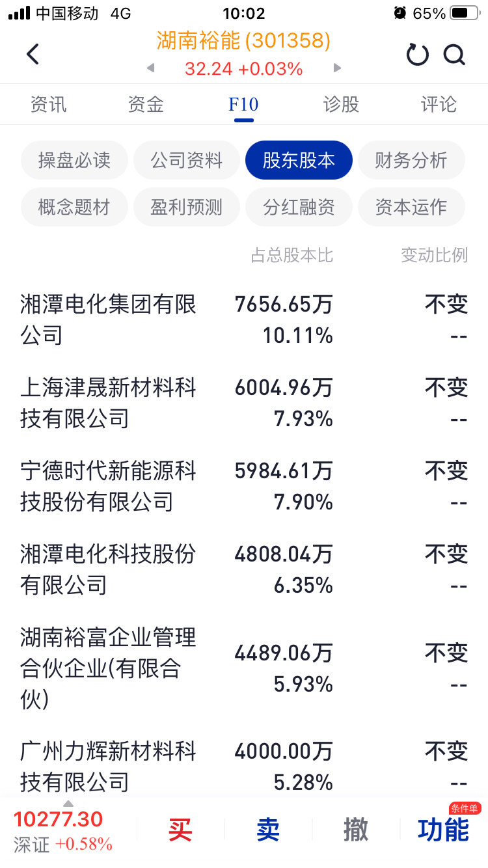The height and width of the screenshot is (868, 488).
Task: Select the 操盘必读 pill
Action: click(x=74, y=160)
